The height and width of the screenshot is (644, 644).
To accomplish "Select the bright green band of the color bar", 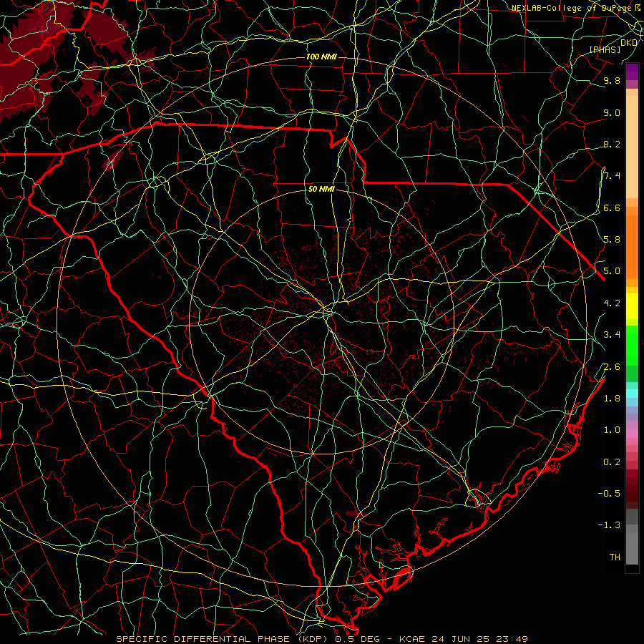I will click(632, 346).
